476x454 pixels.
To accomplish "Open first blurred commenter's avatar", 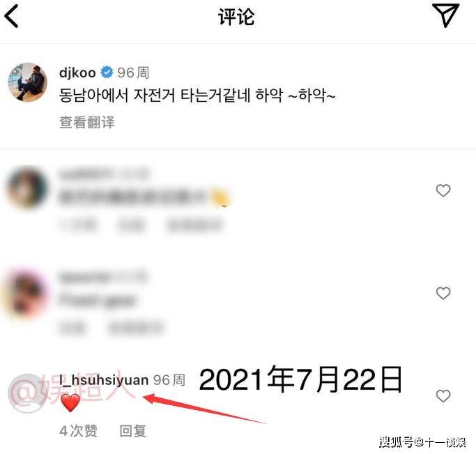I will [27, 188].
